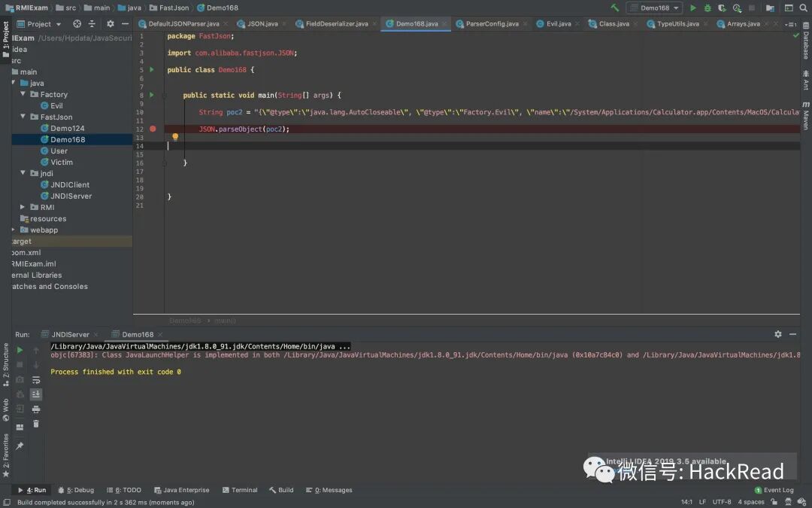Click the UTF-8 encoding in status bar
The width and height of the screenshot is (812, 508).
(x=722, y=502)
